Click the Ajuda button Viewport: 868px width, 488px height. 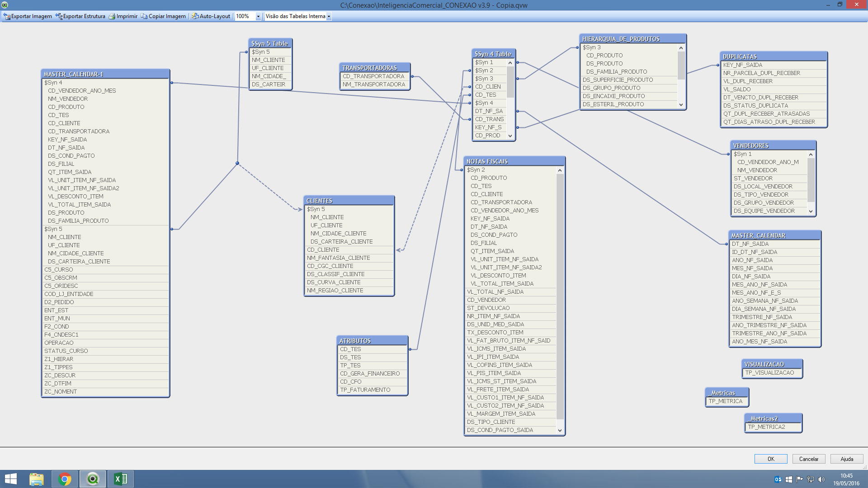pyautogui.click(x=847, y=459)
